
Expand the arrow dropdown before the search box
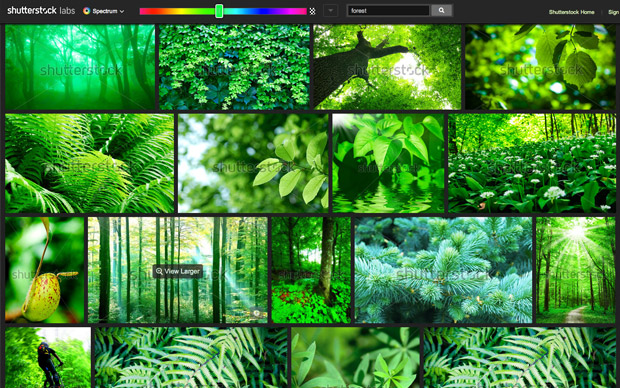tap(331, 11)
